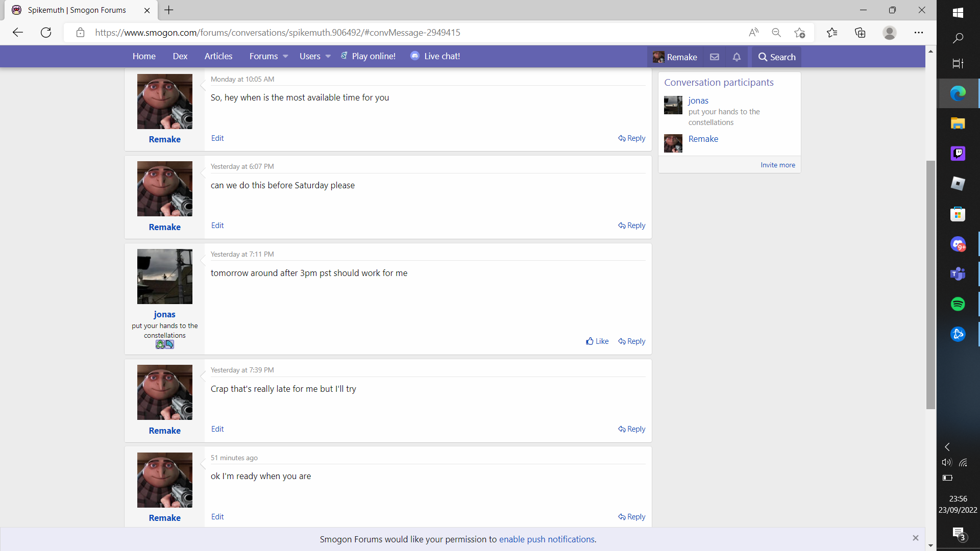Click the Search button in forum navbar

tap(777, 57)
